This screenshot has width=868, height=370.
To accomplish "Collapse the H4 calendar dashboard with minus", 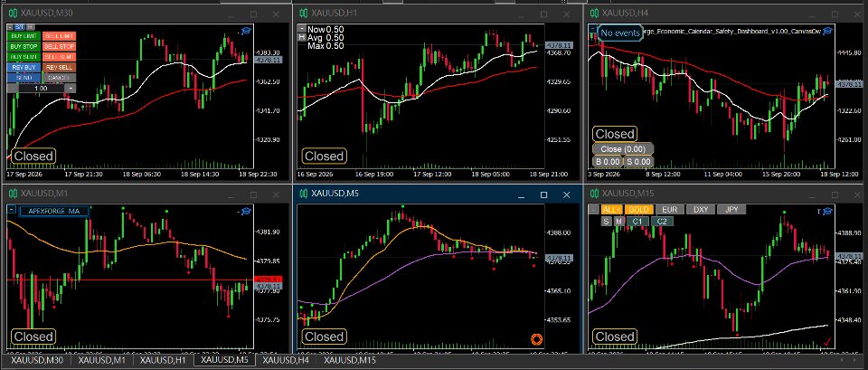I will pos(593,28).
